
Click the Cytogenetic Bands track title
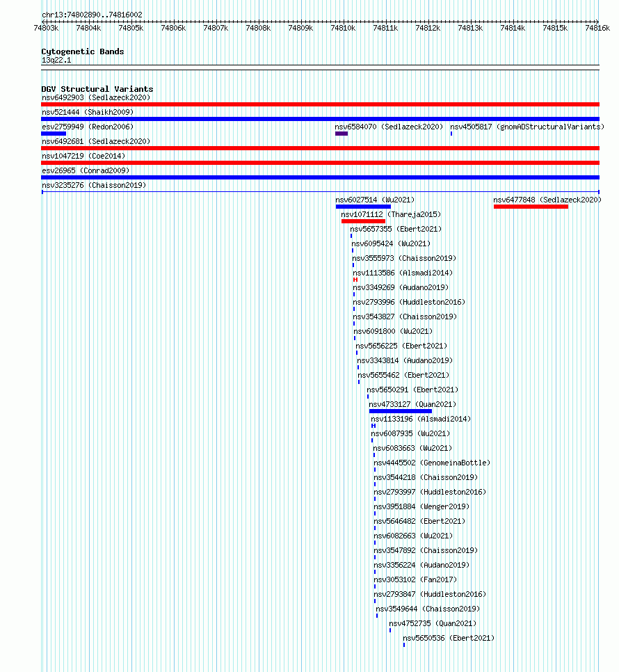83,51
